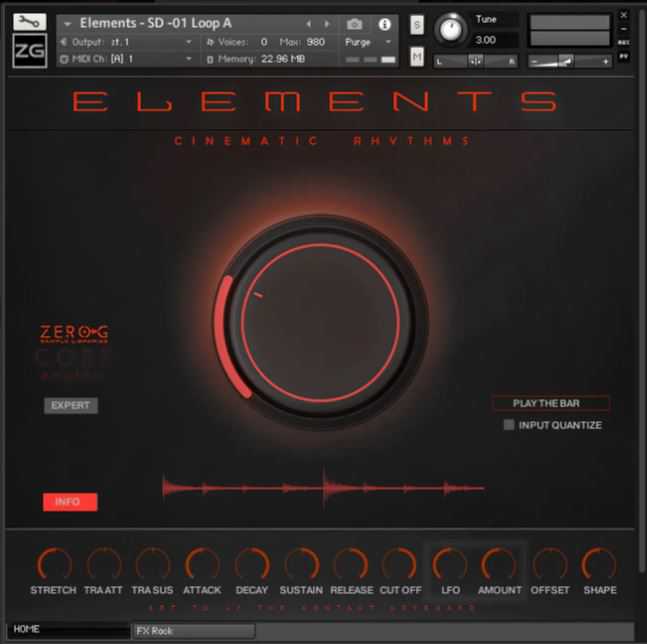Click the header volume slider
Screen dimensions: 647x644
[569, 61]
